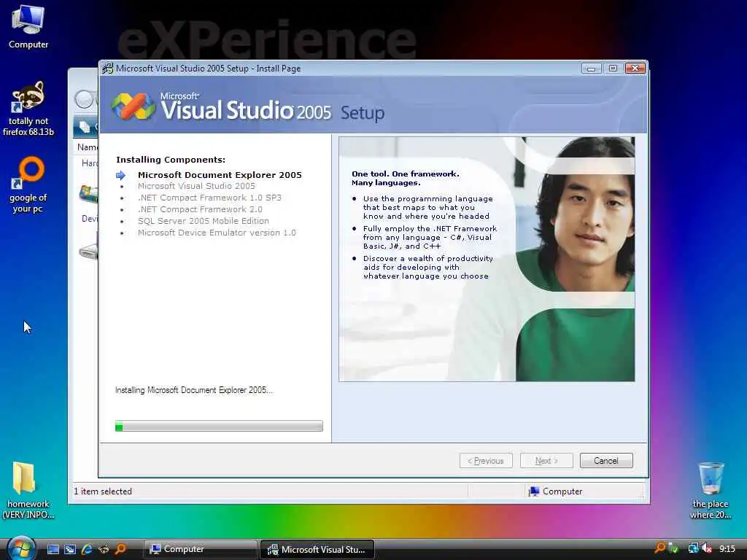This screenshot has width=747, height=560.
Task: Click the Installing Components heading
Action: [171, 160]
